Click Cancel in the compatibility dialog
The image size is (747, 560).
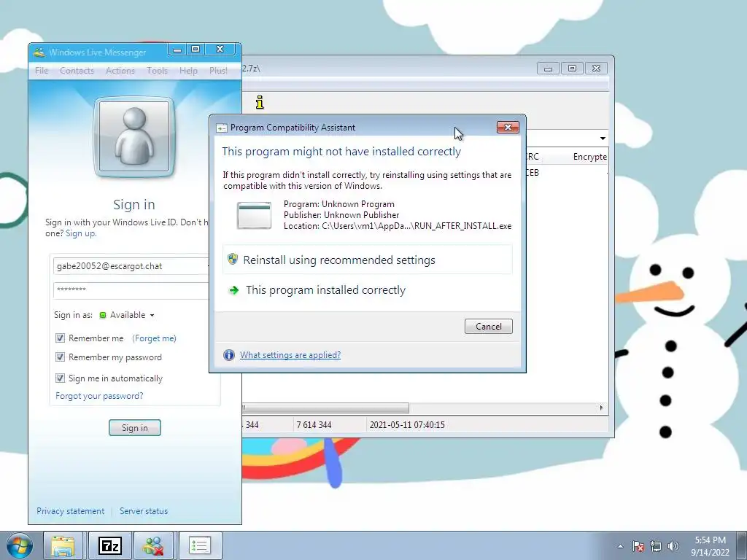coord(488,326)
